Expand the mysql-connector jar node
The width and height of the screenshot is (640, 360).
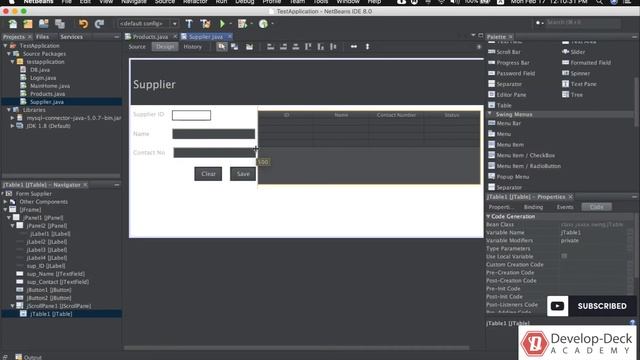(x=13, y=118)
